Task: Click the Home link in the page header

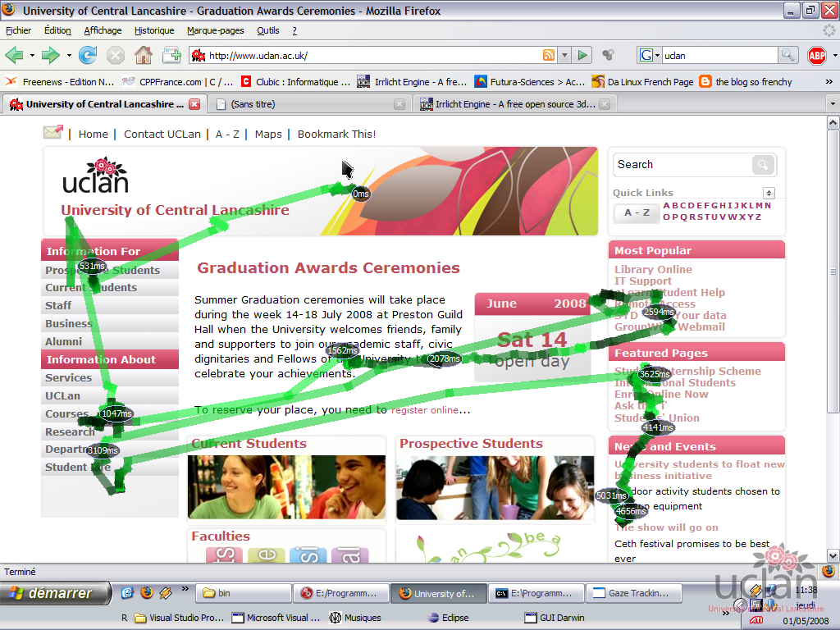Action: pyautogui.click(x=94, y=134)
